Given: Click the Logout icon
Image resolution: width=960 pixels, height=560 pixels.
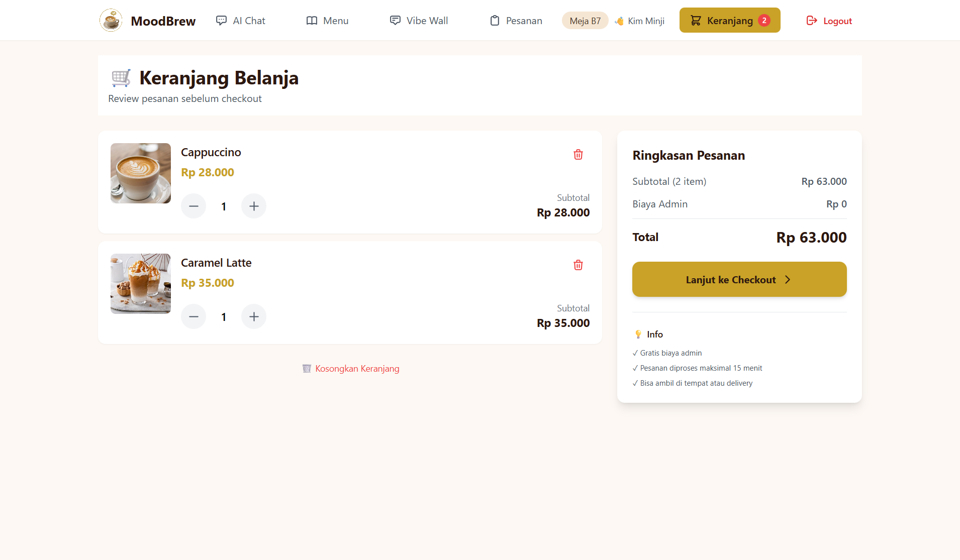Looking at the screenshot, I should point(811,20).
